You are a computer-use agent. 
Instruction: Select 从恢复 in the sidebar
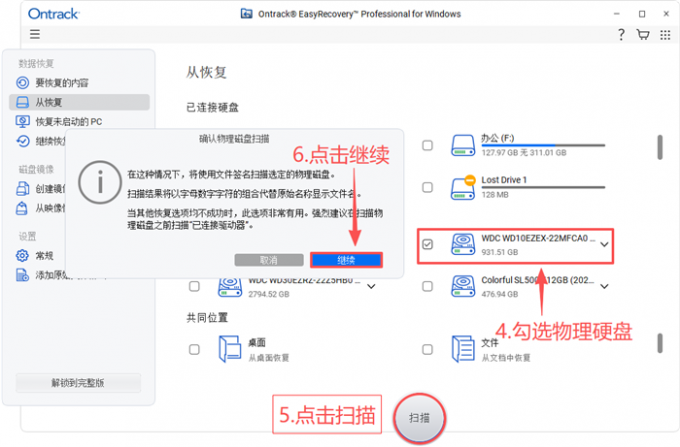pyautogui.click(x=79, y=102)
